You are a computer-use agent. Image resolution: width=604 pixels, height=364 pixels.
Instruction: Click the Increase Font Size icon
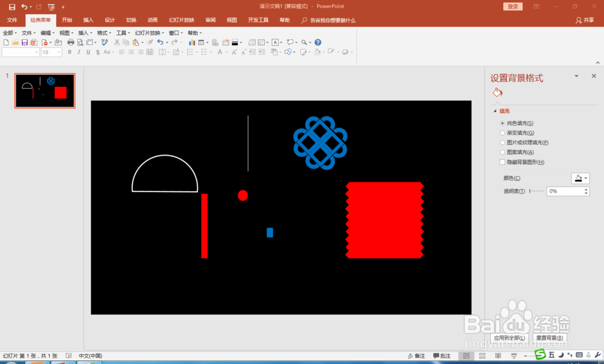234,52
